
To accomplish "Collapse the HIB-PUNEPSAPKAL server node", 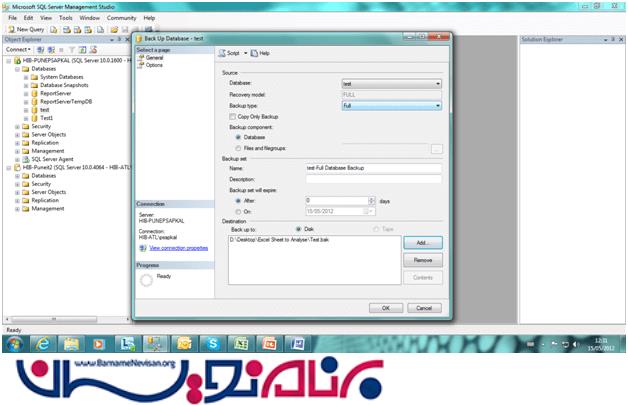I will (x=9, y=61).
